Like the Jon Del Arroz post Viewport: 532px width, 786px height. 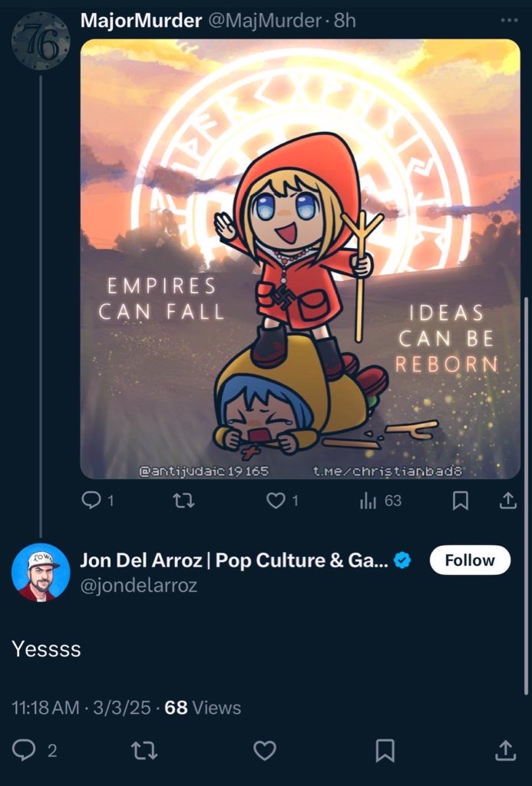pos(265,750)
